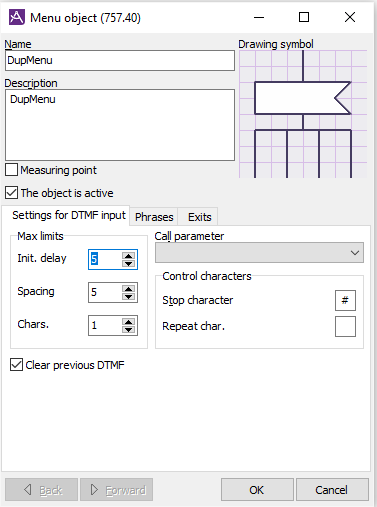Decrease the Spacing value with down arrow
Image resolution: width=377 pixels, height=507 pixels.
128,296
